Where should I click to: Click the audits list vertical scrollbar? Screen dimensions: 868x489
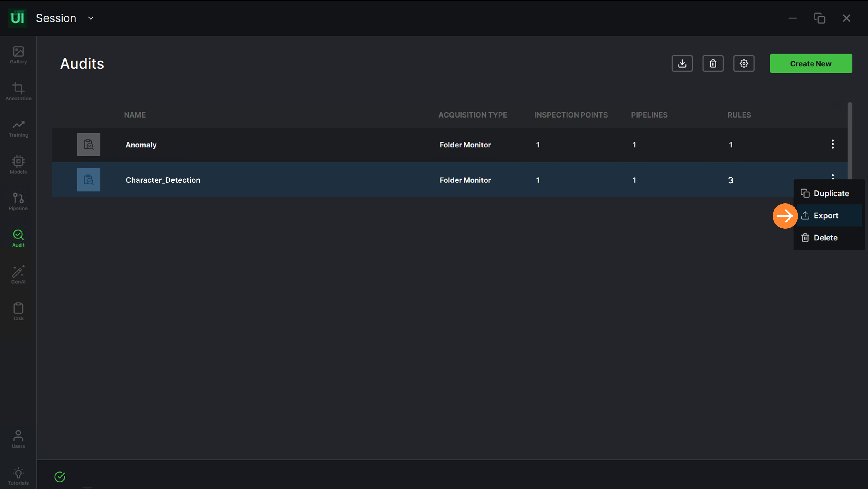pos(849,140)
